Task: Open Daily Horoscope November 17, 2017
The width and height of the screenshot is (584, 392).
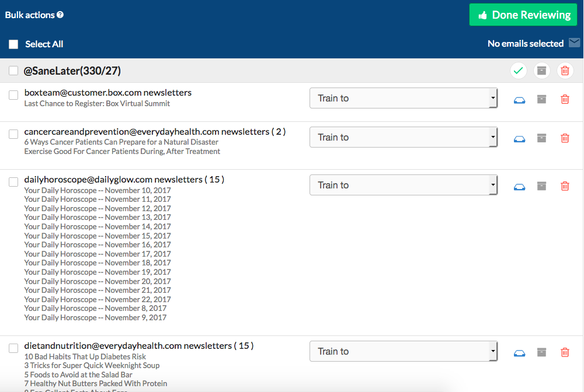Action: 98,254
